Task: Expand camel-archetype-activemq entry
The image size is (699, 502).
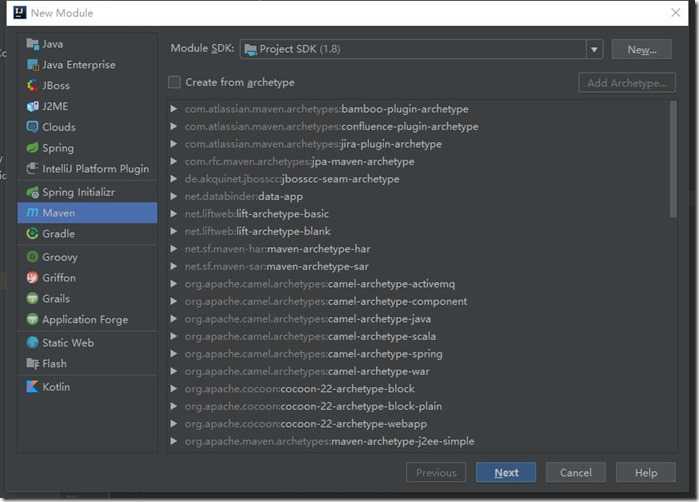Action: point(173,284)
